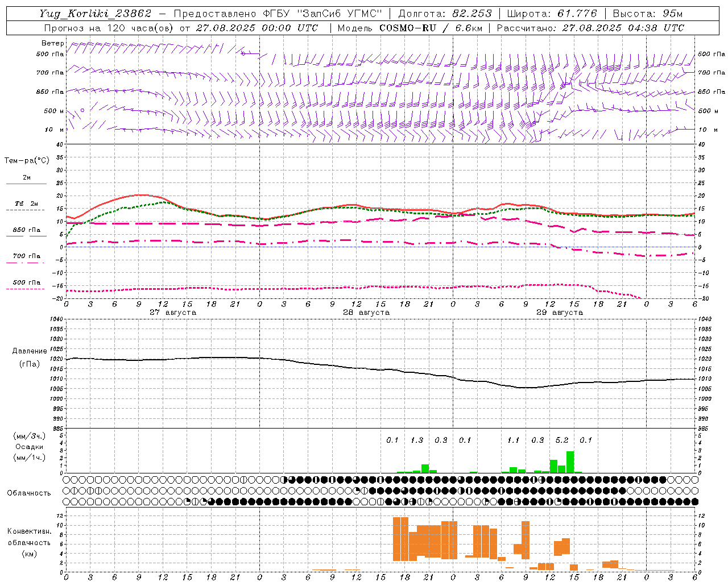Click the Рассчитано: 27.08.2025 04:38 UTC text
The image size is (728, 582).
pos(590,28)
